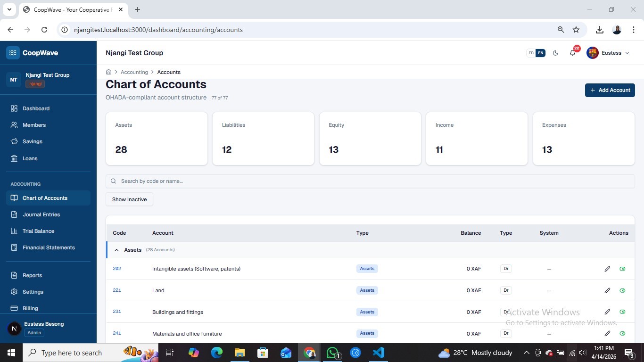Click the Accounting breadcrumb link
The image size is (644, 362).
click(134, 72)
